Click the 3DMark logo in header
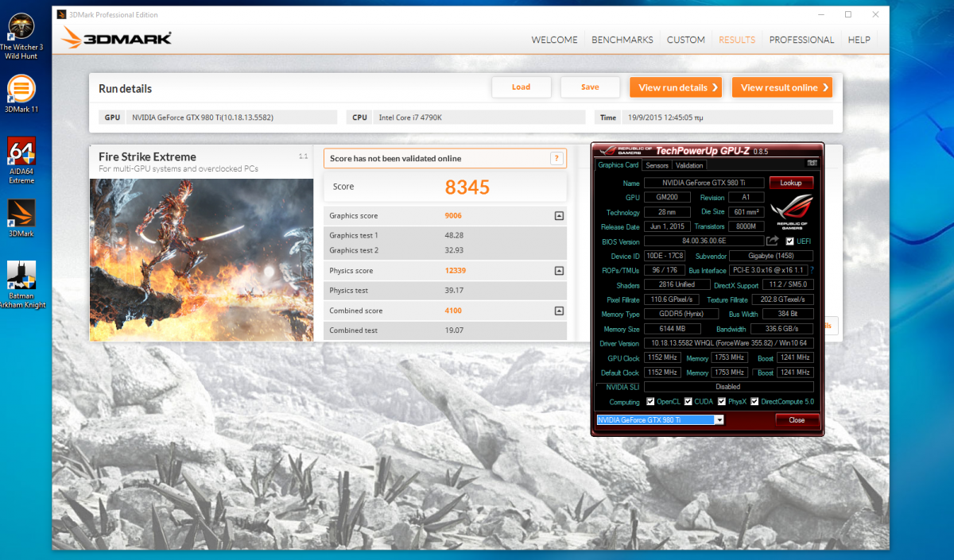The height and width of the screenshot is (560, 954). tap(116, 38)
